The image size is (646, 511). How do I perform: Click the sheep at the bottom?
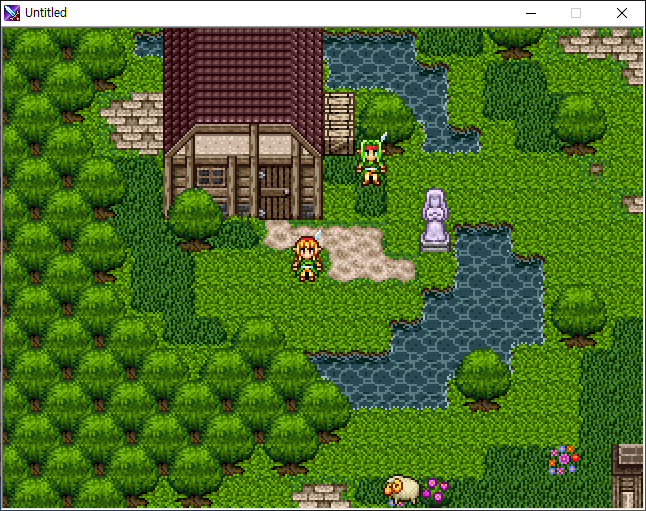click(x=400, y=490)
